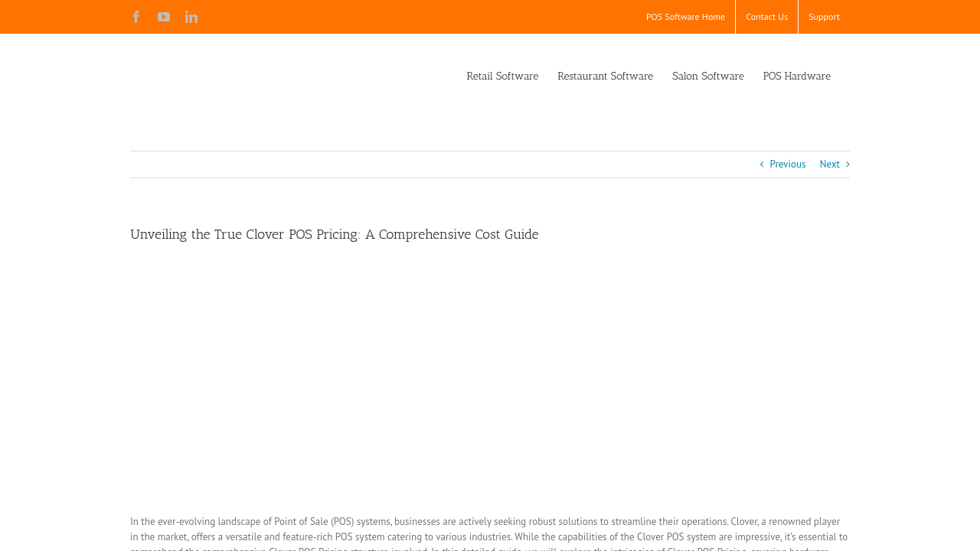Open the Contact Us page

[x=766, y=17]
